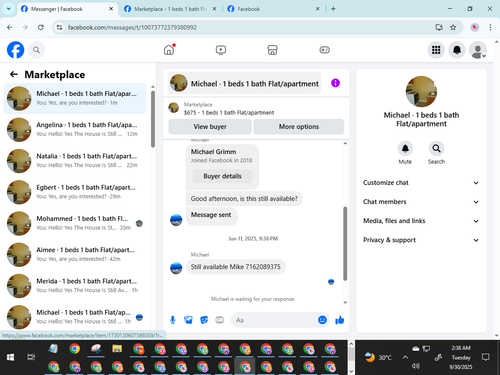Image resolution: width=500 pixels, height=375 pixels.
Task: Open a new browser tab
Action: (x=333, y=9)
